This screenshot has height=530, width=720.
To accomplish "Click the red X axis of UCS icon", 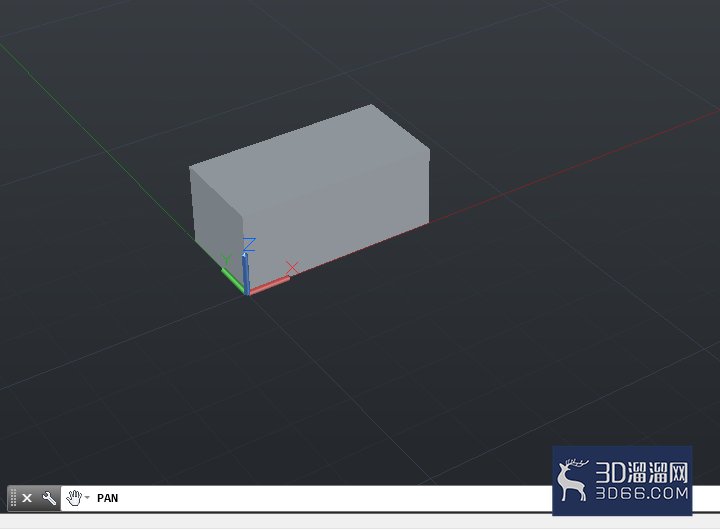I will [270, 284].
